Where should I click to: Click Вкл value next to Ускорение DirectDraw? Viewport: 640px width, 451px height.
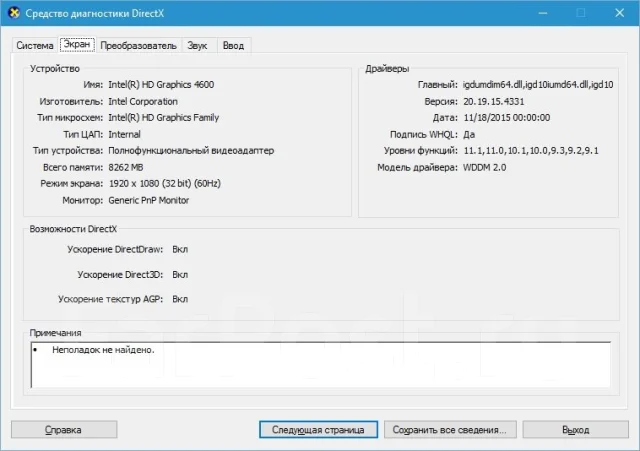coord(180,249)
